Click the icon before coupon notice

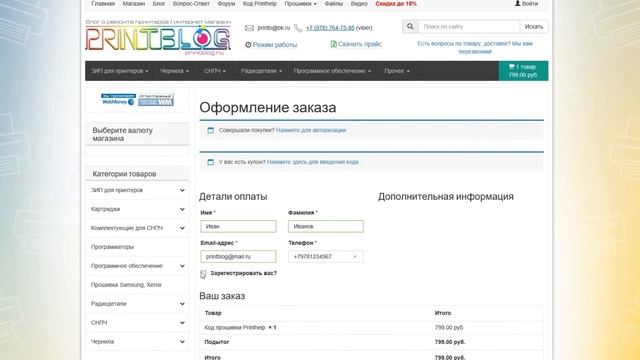pyautogui.click(x=211, y=162)
